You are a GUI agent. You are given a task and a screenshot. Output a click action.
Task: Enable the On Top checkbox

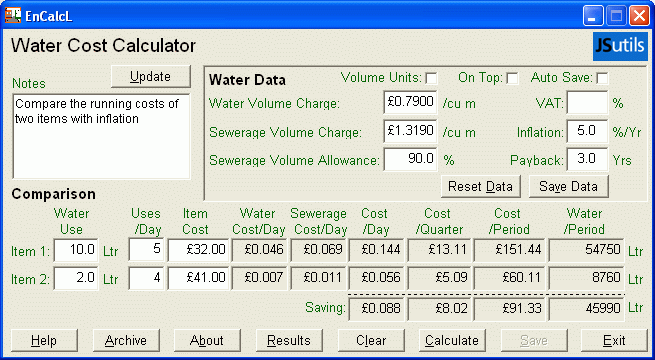(x=512, y=78)
